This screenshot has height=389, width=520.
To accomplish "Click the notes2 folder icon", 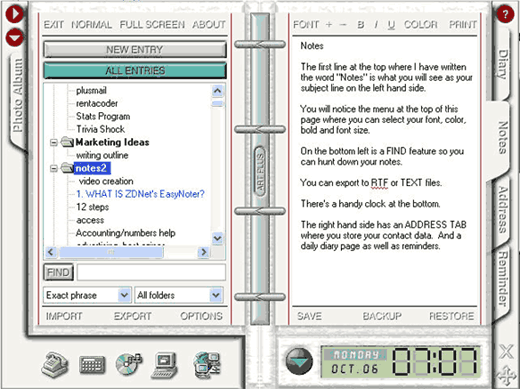I will (x=67, y=168).
